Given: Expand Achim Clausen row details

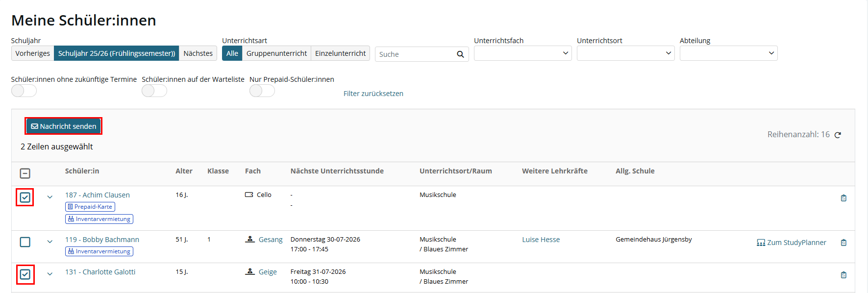Looking at the screenshot, I should tap(50, 197).
